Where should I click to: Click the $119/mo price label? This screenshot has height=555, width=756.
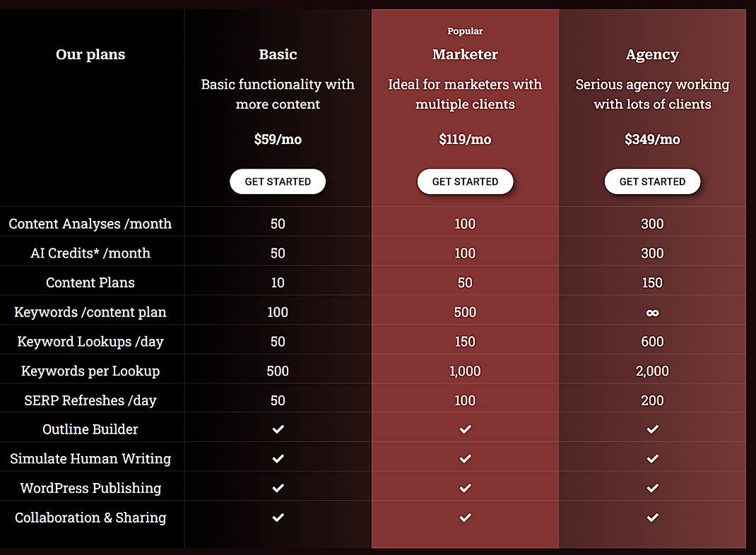465,139
